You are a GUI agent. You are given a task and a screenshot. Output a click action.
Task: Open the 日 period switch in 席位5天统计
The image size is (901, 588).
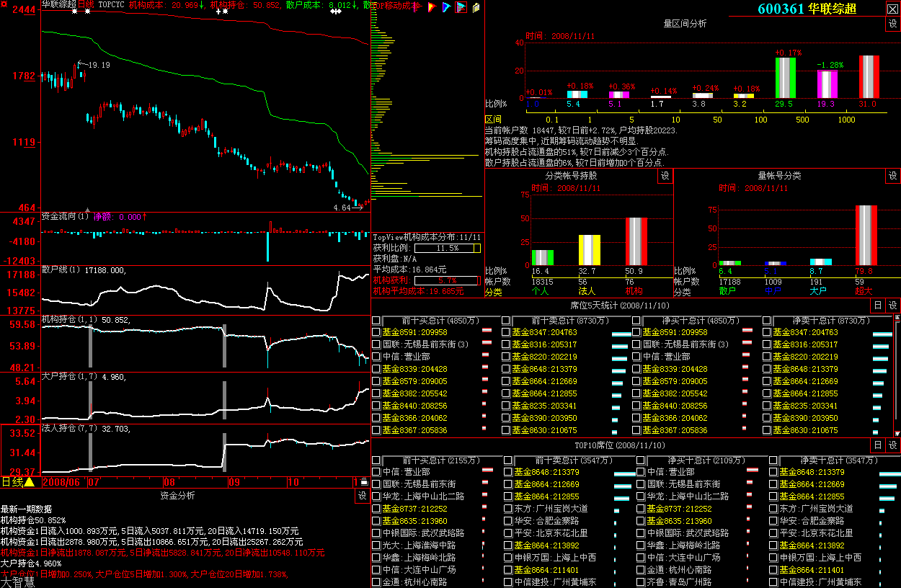pos(878,306)
